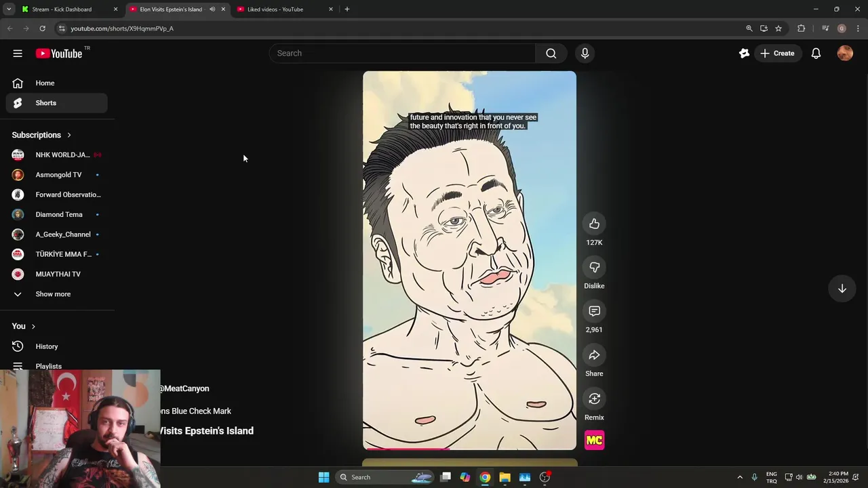Install app icon in address bar
Viewport: 868px width, 488px height.
764,28
